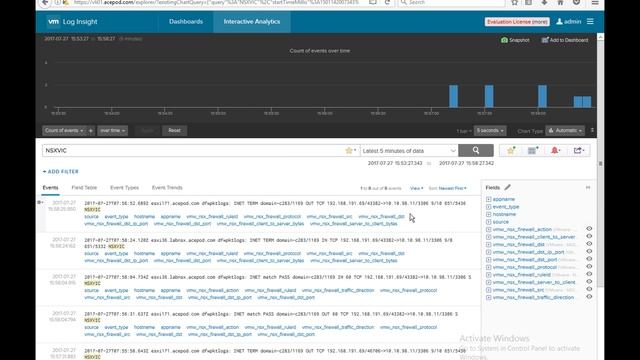Click Add to Dashboard above chart
The image size is (640, 360).
[565, 40]
